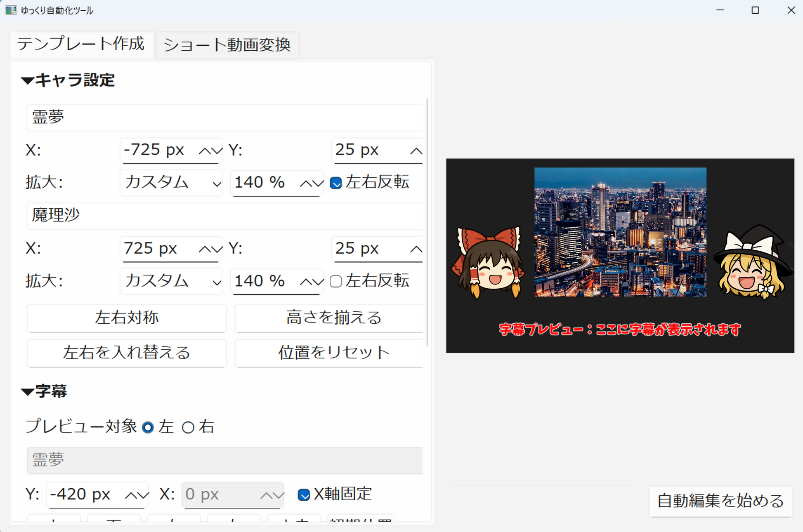Uncheck the X軸固定 checkbox

coord(304,494)
